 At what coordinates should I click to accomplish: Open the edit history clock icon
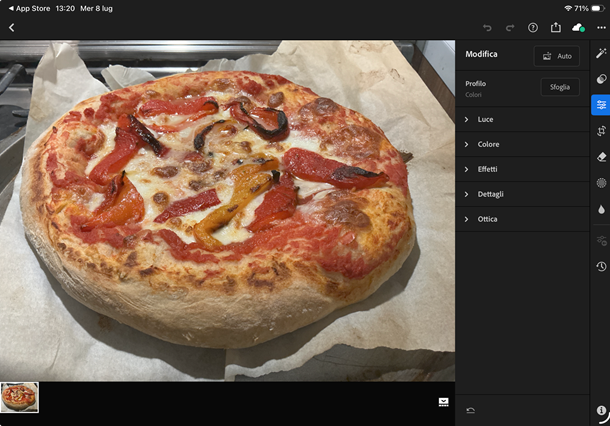pyautogui.click(x=601, y=266)
